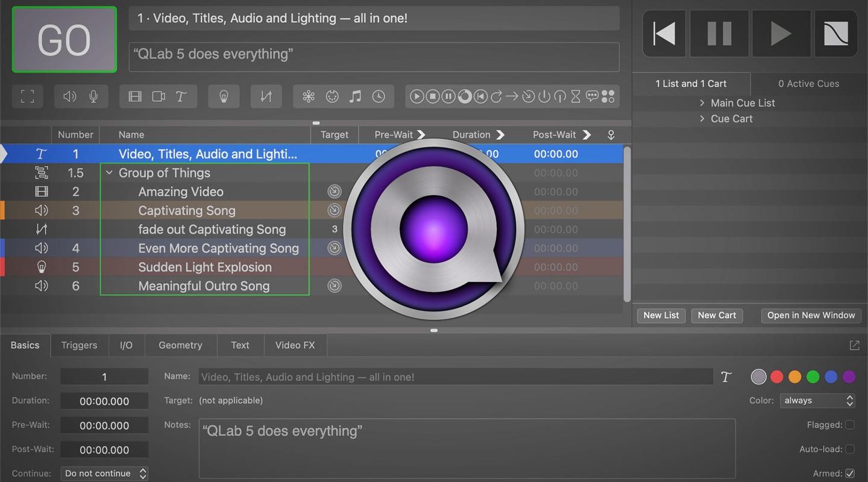Viewport: 868px width, 482px height.
Task: Add a Target cue from the toolbar
Action: click(x=528, y=96)
